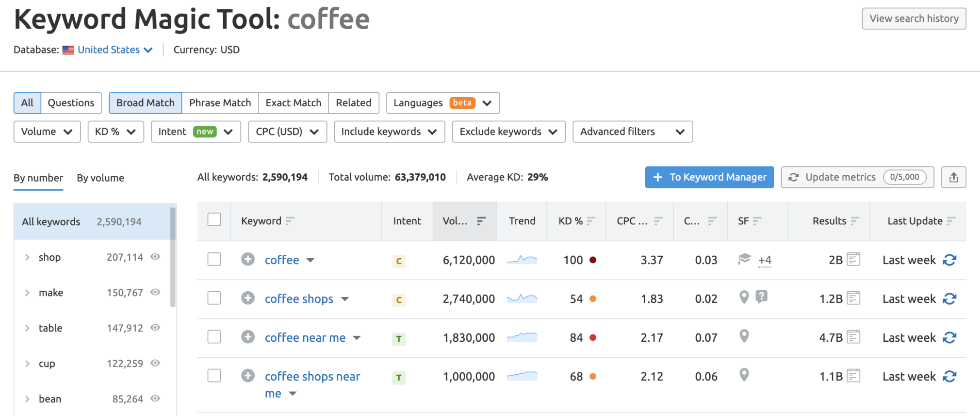Open SERP results icon for coffee shops near me
The image size is (980, 416).
click(x=853, y=376)
